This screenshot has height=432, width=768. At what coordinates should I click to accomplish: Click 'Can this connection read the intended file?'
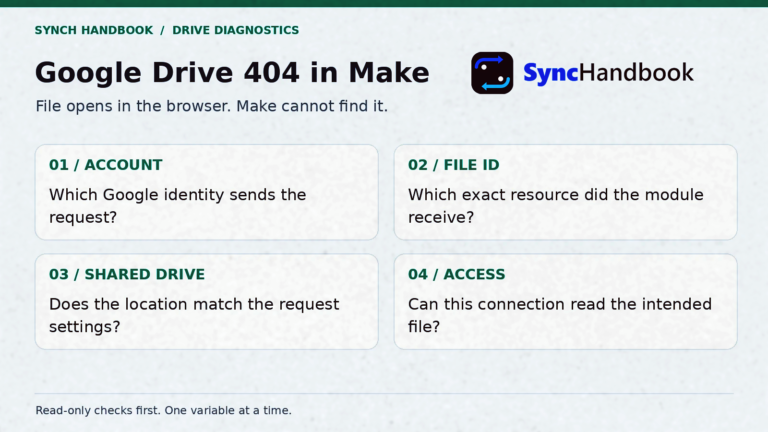click(x=560, y=315)
